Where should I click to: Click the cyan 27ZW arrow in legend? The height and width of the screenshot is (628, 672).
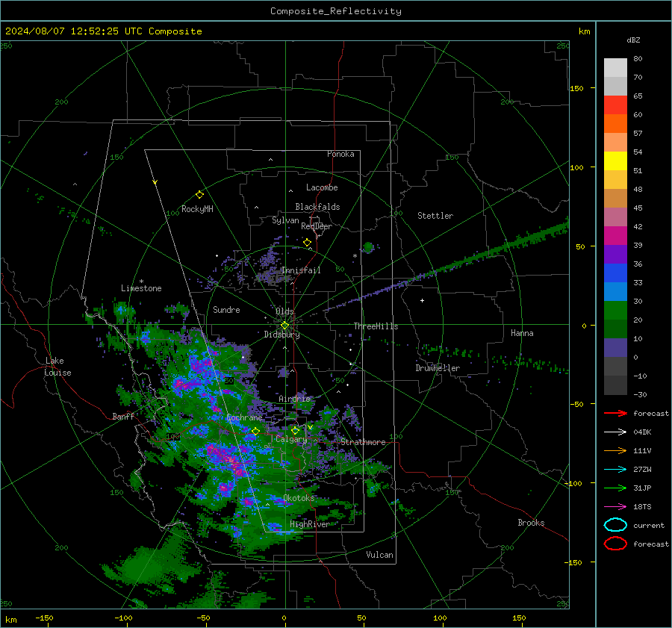pos(615,470)
